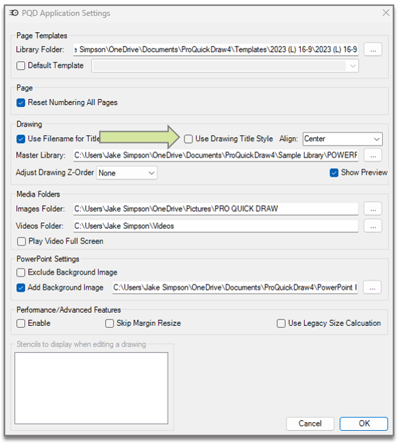Browse for the Videos Folder path

click(373, 226)
